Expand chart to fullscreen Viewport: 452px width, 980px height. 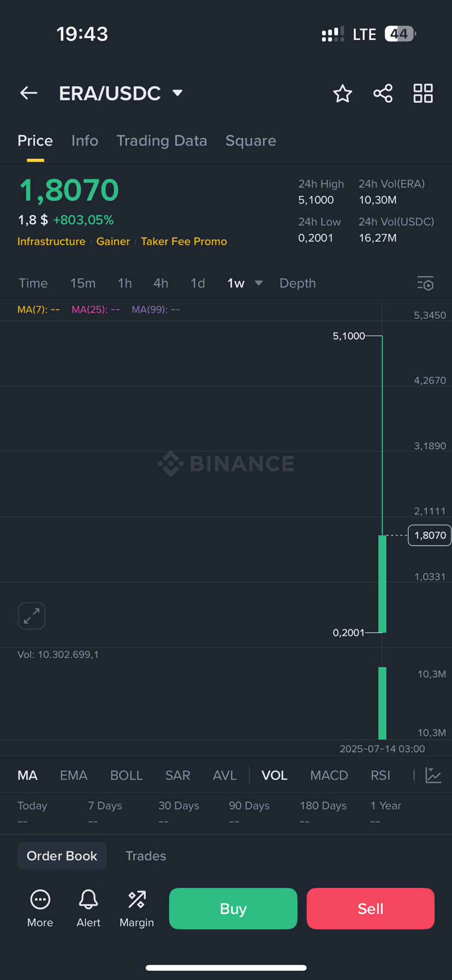32,616
